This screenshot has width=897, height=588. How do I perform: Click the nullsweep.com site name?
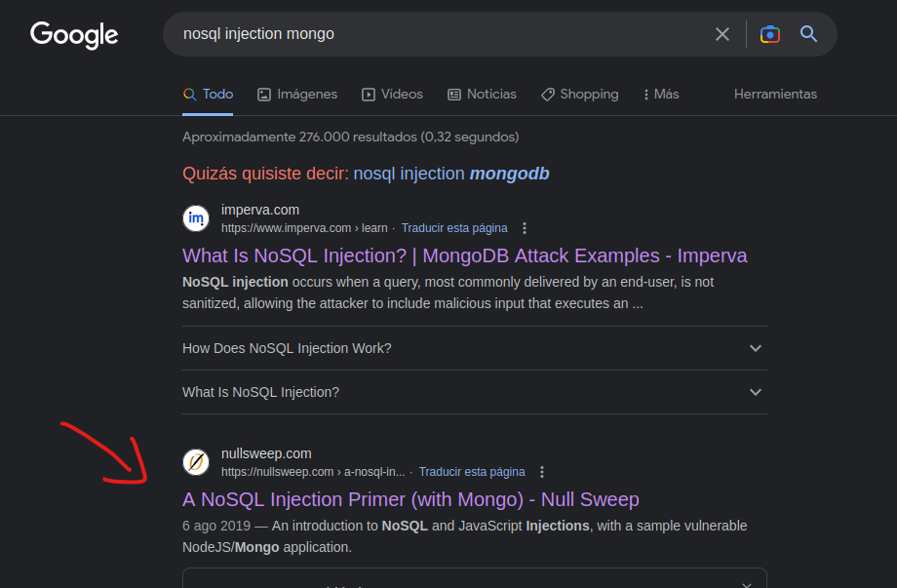pyautogui.click(x=266, y=453)
